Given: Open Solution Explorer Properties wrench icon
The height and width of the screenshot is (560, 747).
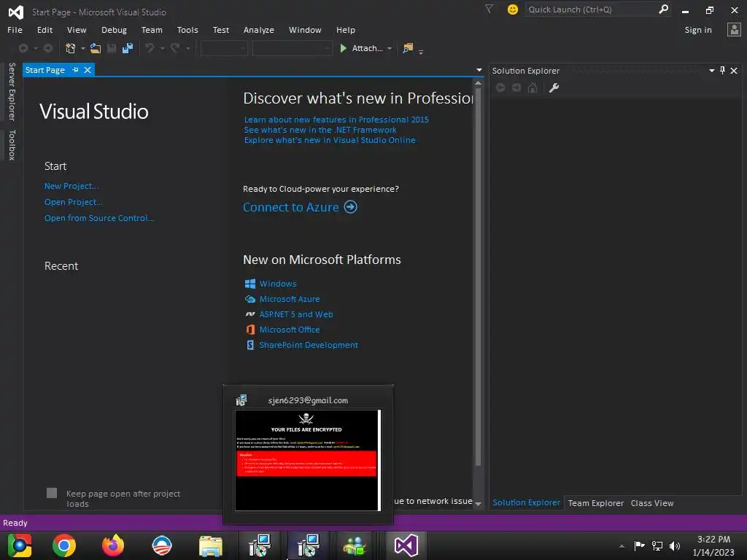Looking at the screenshot, I should [554, 87].
